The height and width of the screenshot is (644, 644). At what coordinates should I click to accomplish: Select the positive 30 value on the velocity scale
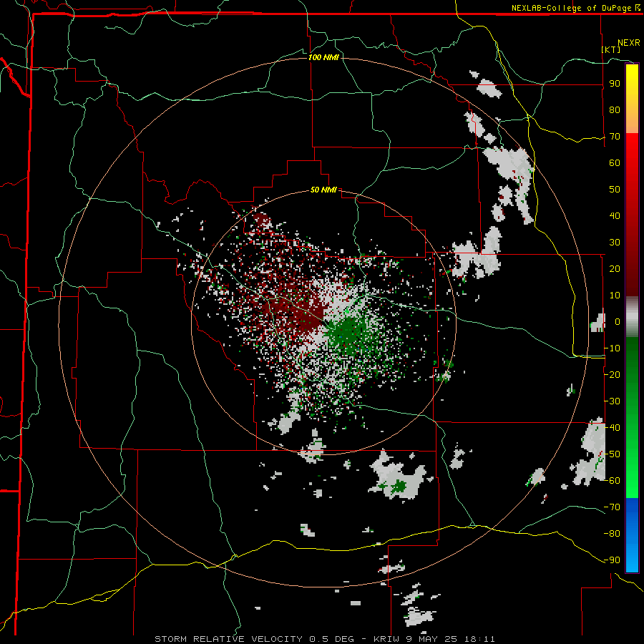click(x=615, y=243)
